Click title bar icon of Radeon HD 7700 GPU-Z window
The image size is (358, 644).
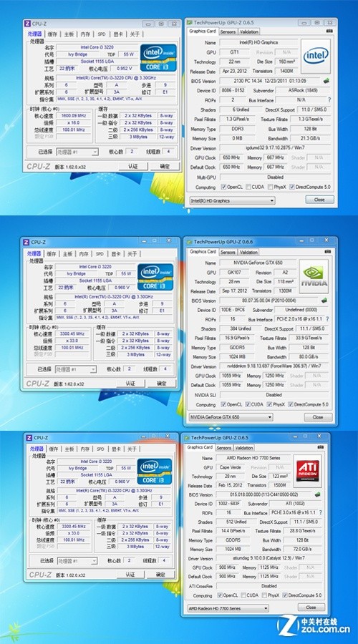click(x=187, y=438)
